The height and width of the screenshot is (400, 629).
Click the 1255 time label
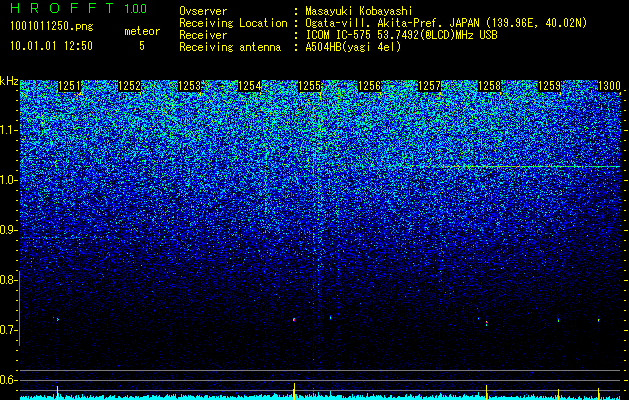(x=310, y=86)
